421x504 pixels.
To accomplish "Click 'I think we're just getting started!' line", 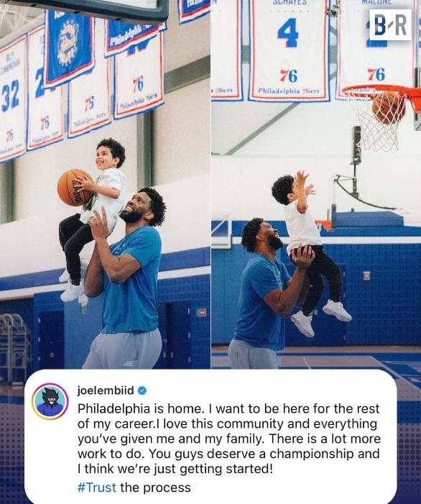I will pyautogui.click(x=175, y=469).
